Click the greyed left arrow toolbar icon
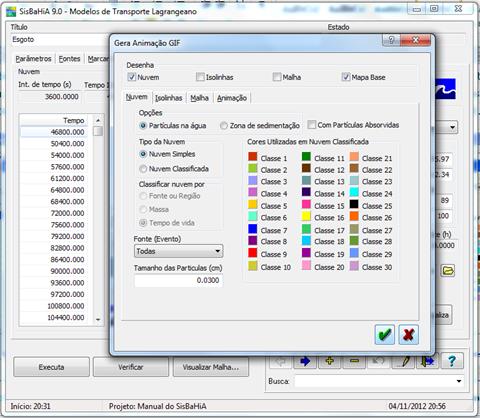Viewport: 480px width, 418px height. pos(280,361)
